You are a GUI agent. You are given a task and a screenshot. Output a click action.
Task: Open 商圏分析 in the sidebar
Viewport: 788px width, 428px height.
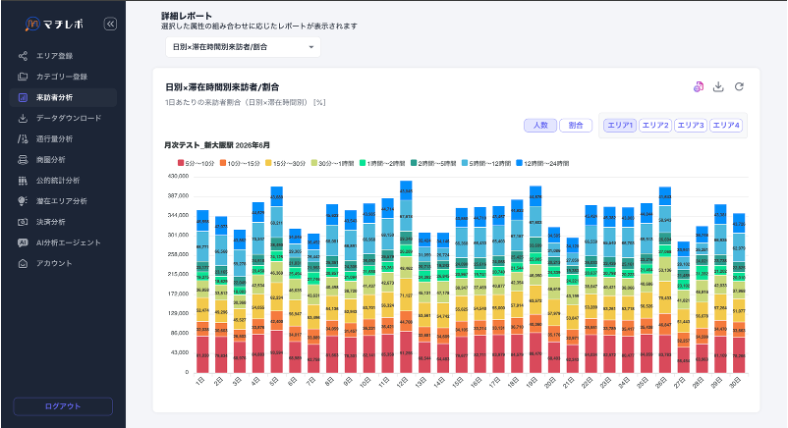coord(63,160)
